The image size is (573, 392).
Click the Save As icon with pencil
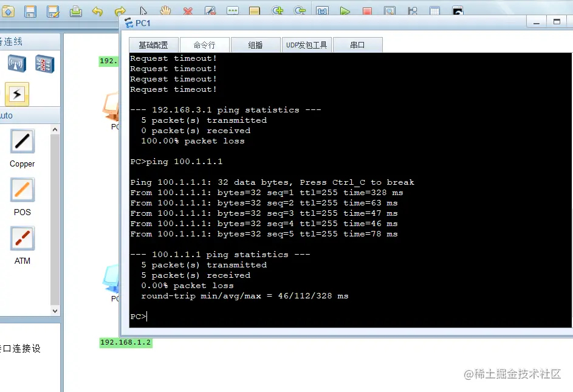click(x=53, y=12)
